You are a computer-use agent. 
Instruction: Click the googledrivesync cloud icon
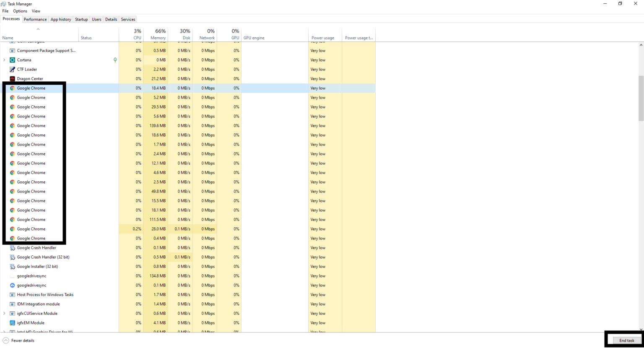(13, 285)
